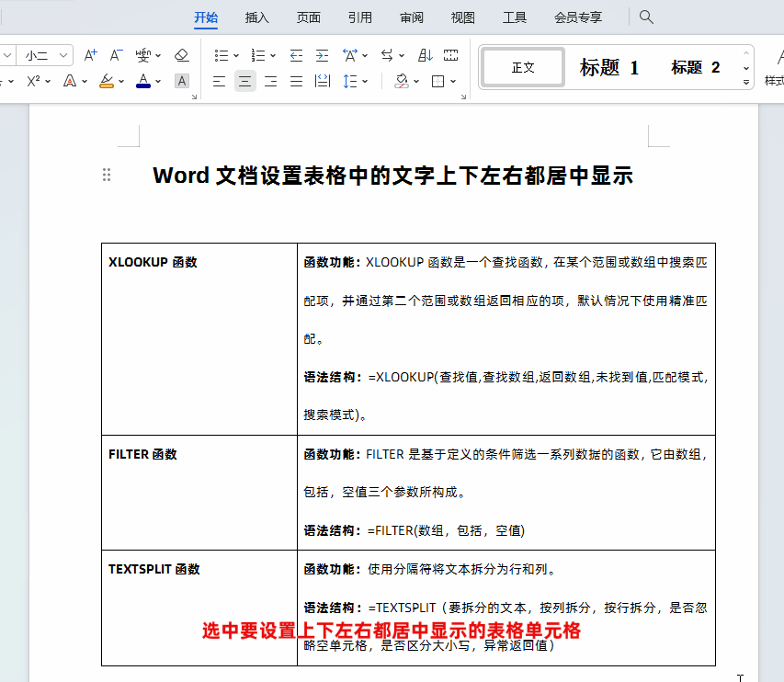The height and width of the screenshot is (682, 784).
Task: Click the document heading text
Action: click(392, 176)
